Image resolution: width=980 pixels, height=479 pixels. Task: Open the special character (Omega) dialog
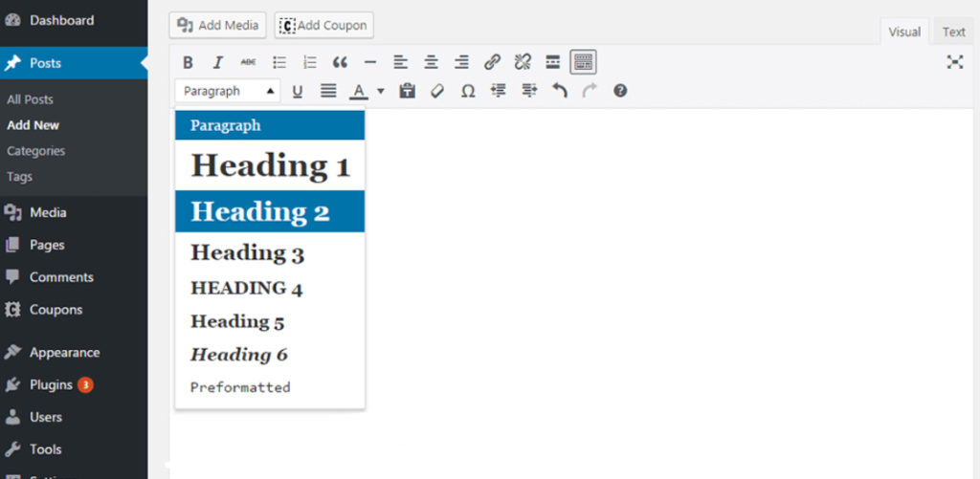coord(467,91)
